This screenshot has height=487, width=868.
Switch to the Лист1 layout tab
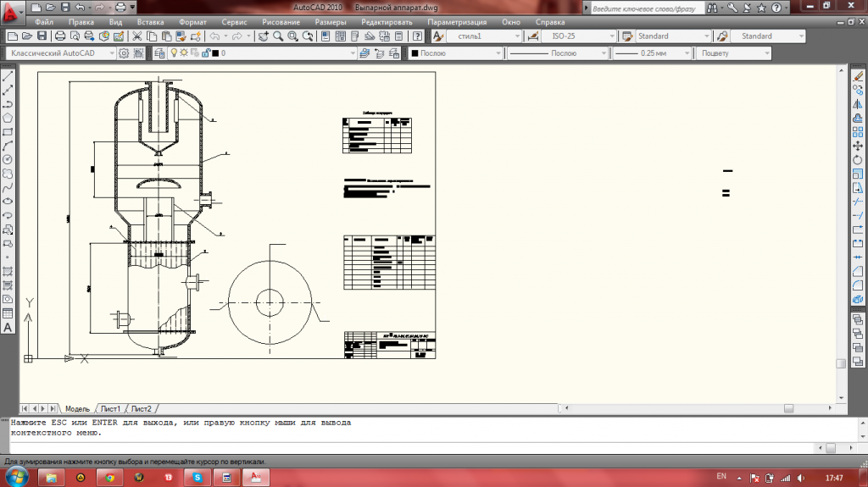click(110, 409)
